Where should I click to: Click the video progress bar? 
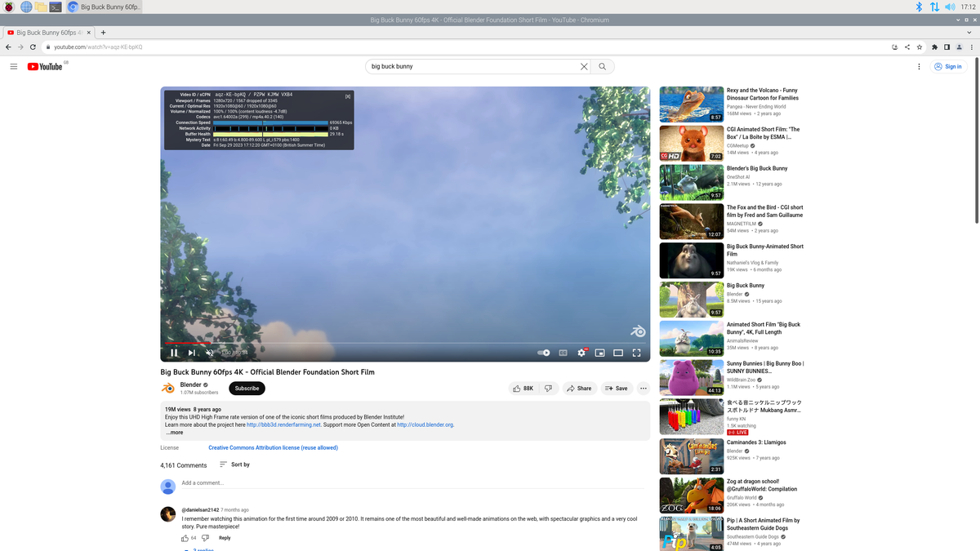point(405,343)
